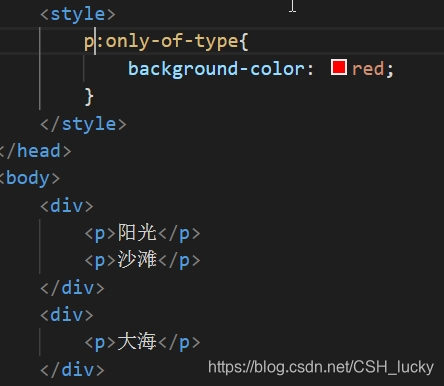Open the red color swatch picker

[339, 67]
